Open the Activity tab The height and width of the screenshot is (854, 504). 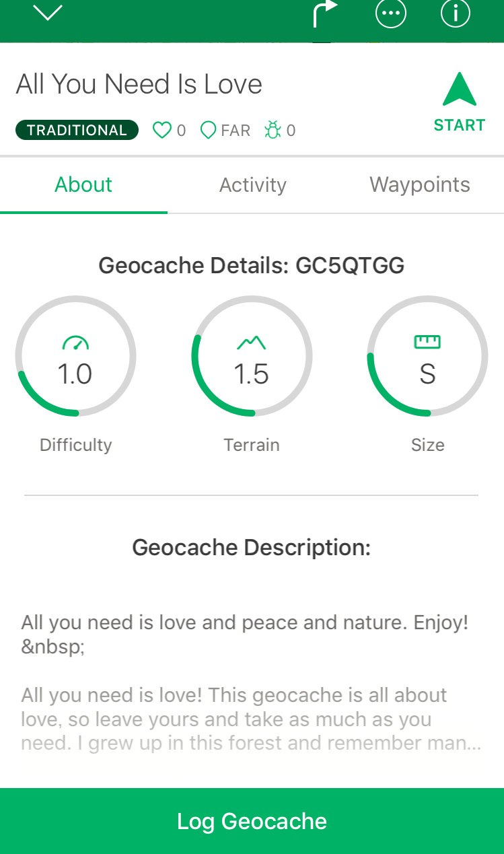click(252, 185)
